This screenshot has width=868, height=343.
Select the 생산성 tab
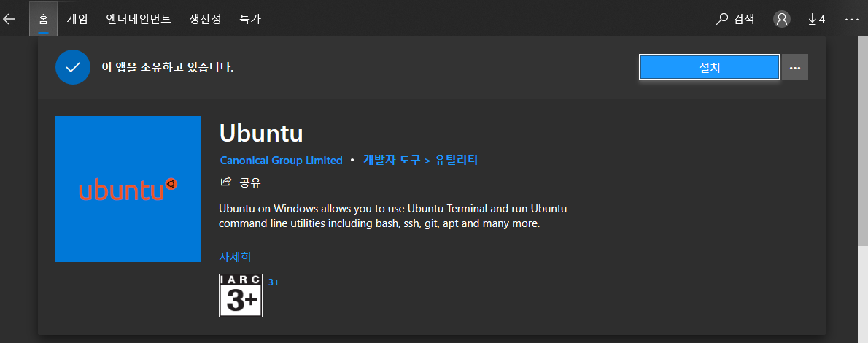click(x=205, y=19)
